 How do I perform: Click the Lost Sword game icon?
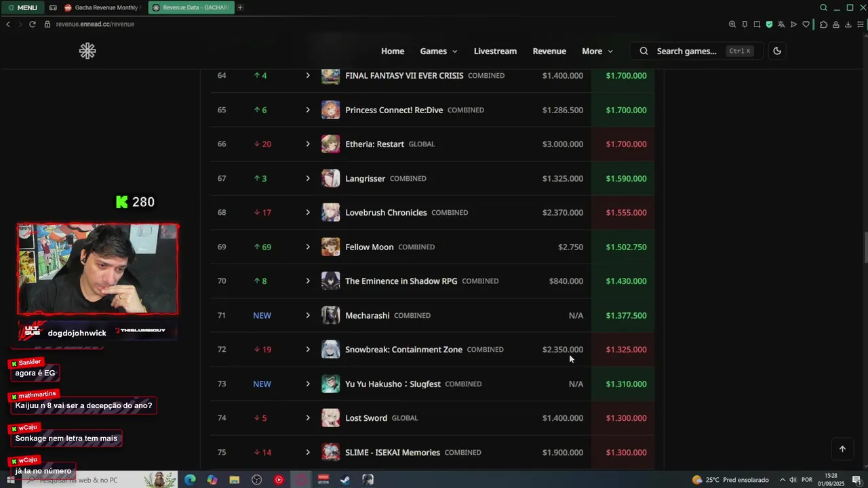point(330,418)
